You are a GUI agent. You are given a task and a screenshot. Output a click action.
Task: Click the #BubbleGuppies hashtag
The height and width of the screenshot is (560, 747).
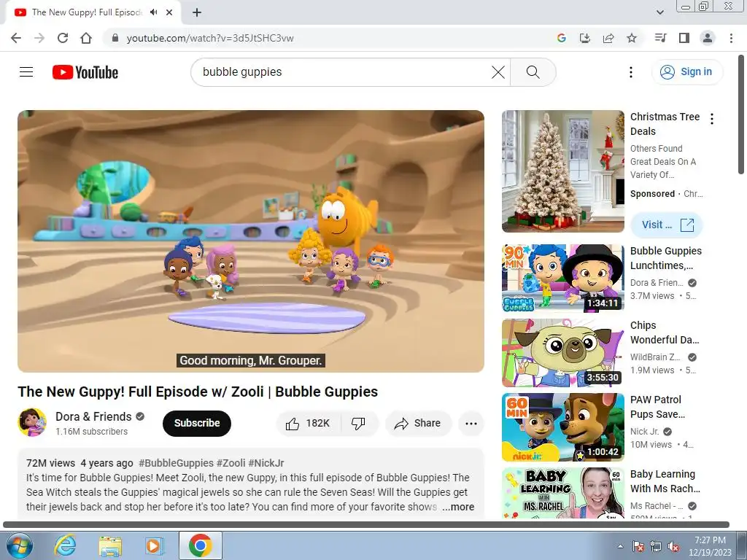click(x=176, y=463)
